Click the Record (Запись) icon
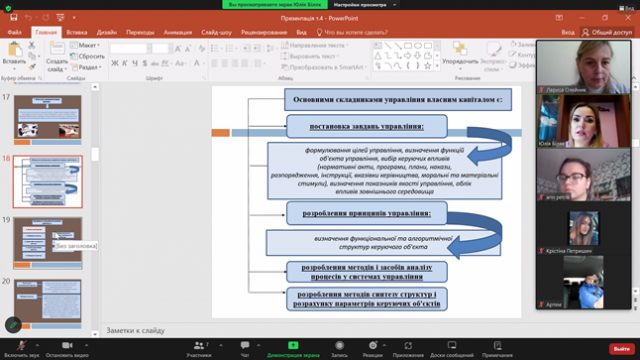 339,345
